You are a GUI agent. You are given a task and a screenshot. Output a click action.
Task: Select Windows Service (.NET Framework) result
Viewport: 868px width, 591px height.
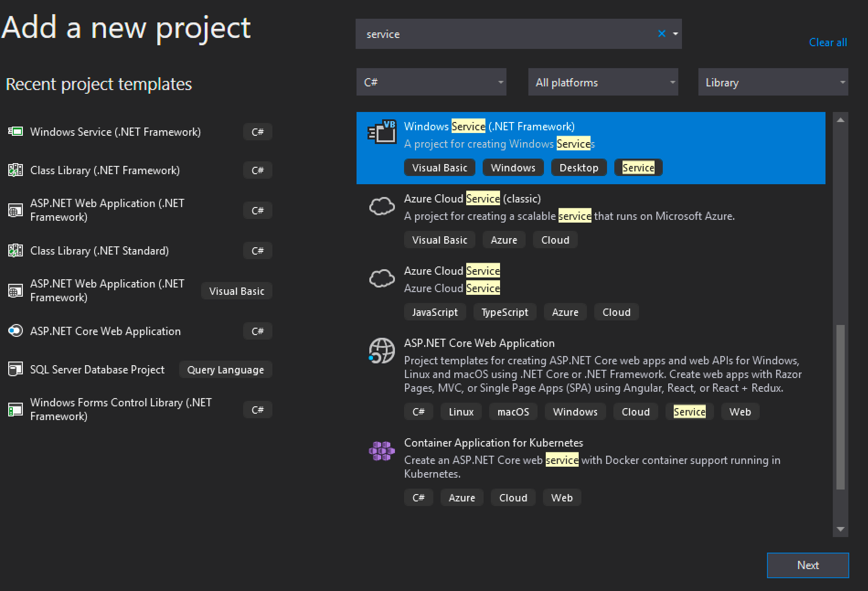click(x=591, y=148)
